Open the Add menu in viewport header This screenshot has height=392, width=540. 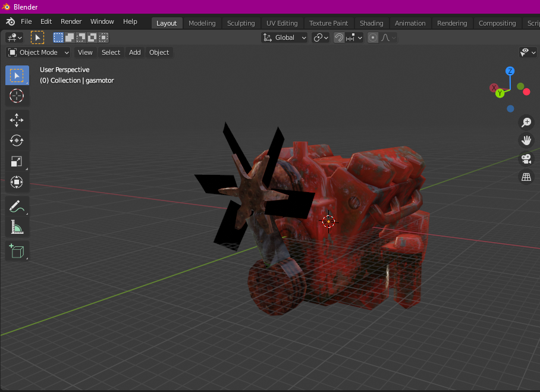(134, 52)
